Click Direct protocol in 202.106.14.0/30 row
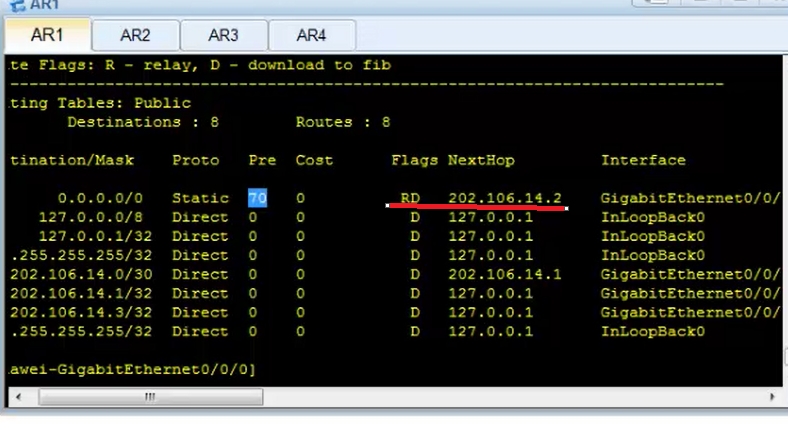The width and height of the screenshot is (788, 432). (x=201, y=274)
